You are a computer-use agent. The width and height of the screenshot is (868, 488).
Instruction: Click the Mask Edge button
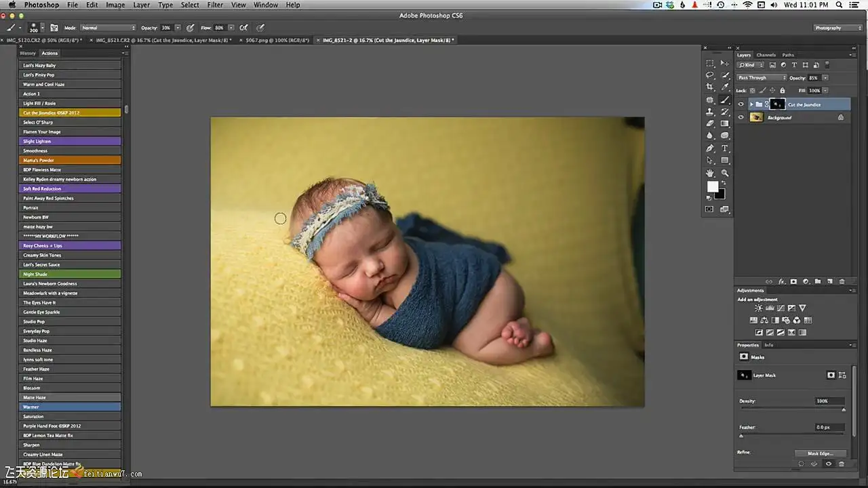(822, 453)
